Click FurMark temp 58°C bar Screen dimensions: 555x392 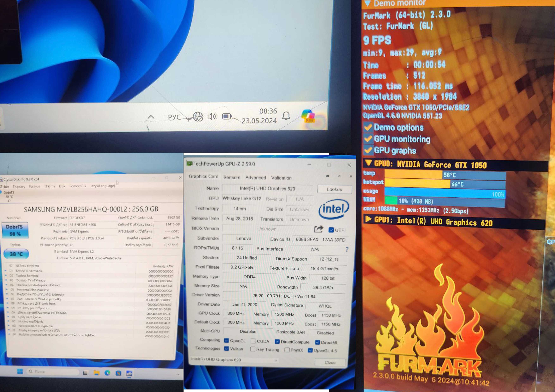[445, 175]
